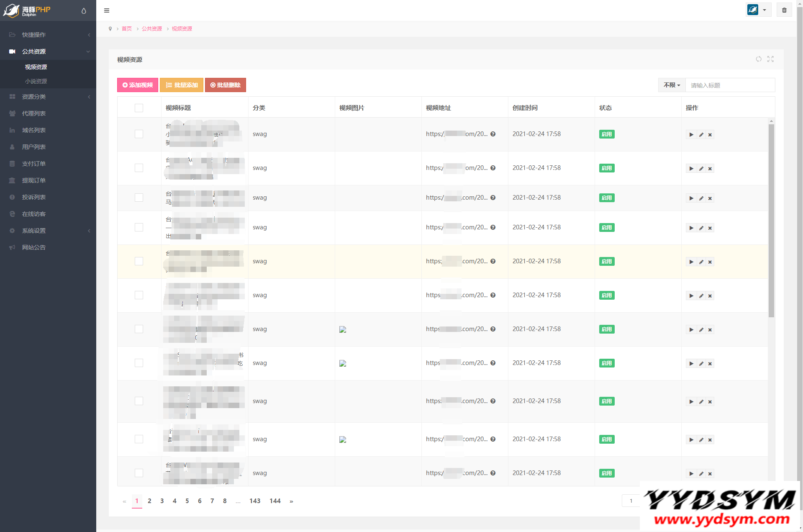
Task: Click the location pin icon in breadcrumb
Action: pos(110,29)
